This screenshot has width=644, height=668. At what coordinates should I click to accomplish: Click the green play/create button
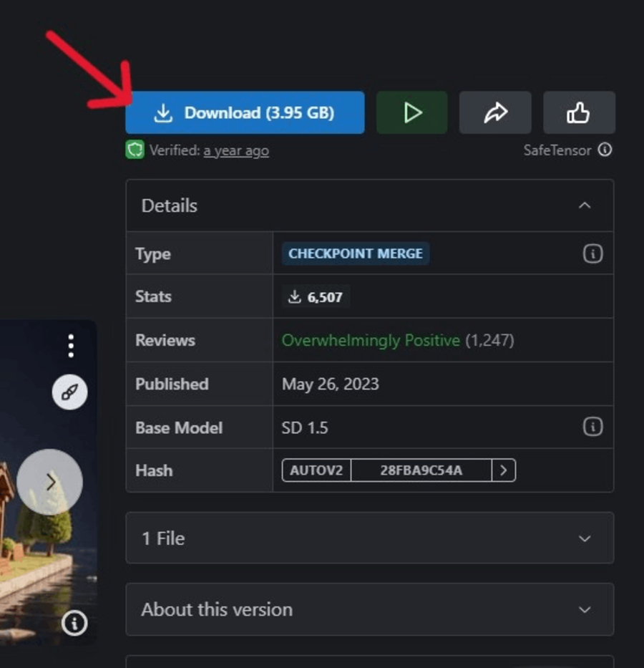click(x=411, y=112)
